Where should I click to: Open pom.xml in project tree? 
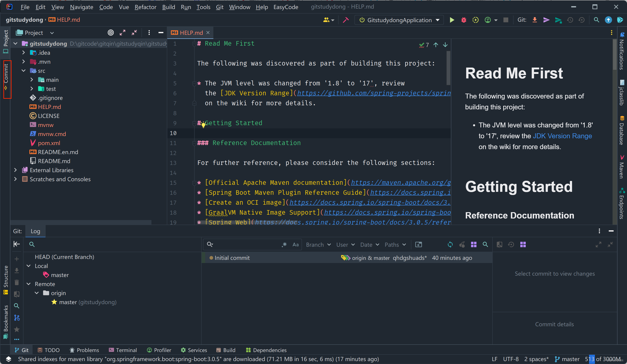pyautogui.click(x=49, y=143)
